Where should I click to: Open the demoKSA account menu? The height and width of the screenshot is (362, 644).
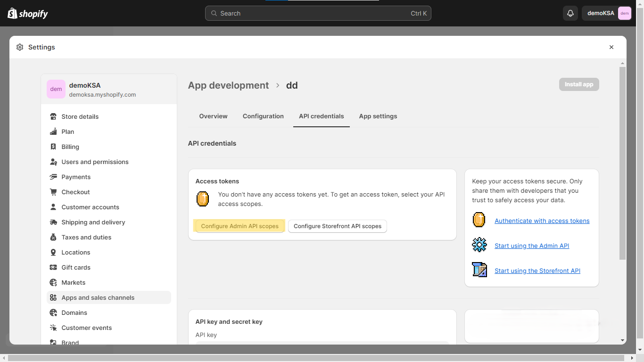pos(607,13)
